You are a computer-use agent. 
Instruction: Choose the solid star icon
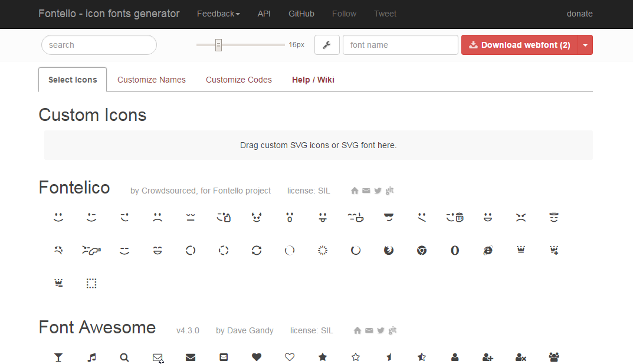[323, 357]
